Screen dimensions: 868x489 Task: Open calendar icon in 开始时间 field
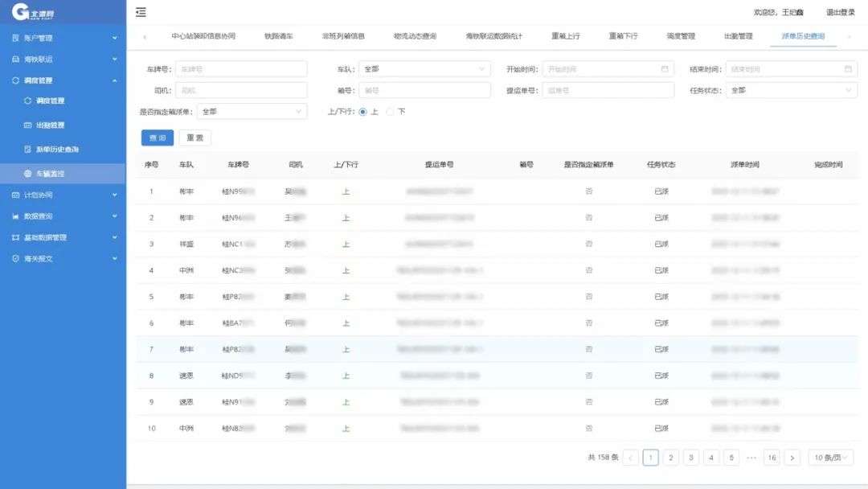pos(665,69)
